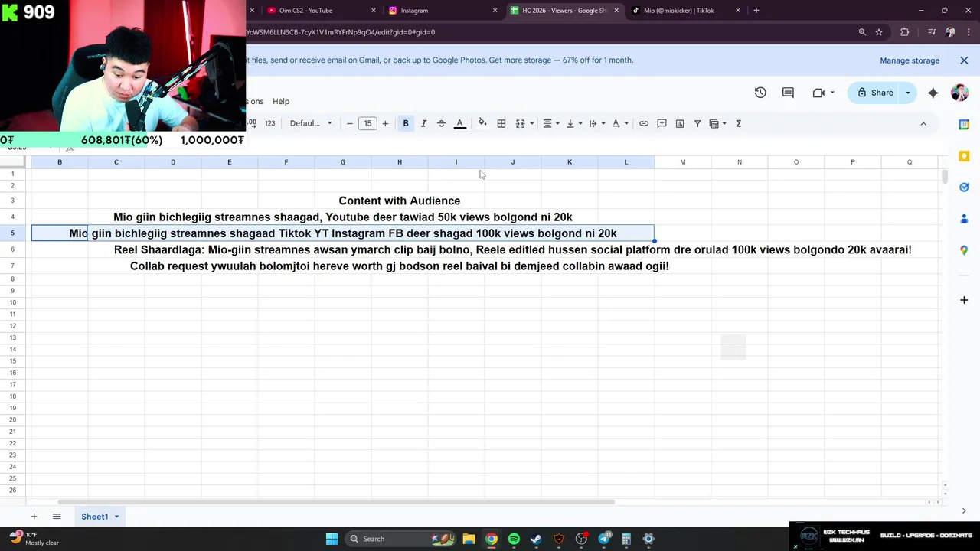This screenshot has height=551, width=980.
Task: Toggle strikethrough formatting
Action: point(441,123)
